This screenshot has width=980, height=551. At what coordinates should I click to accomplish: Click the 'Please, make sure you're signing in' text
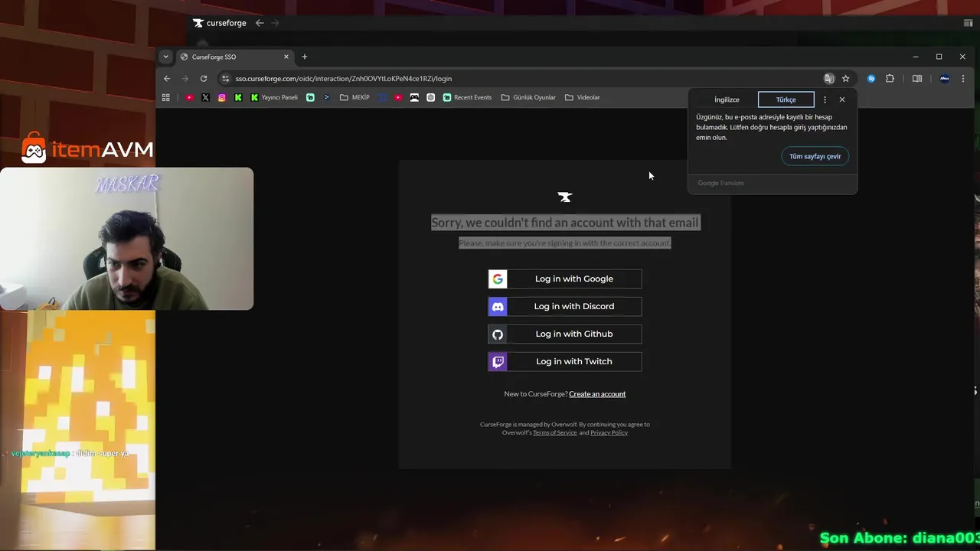(565, 243)
